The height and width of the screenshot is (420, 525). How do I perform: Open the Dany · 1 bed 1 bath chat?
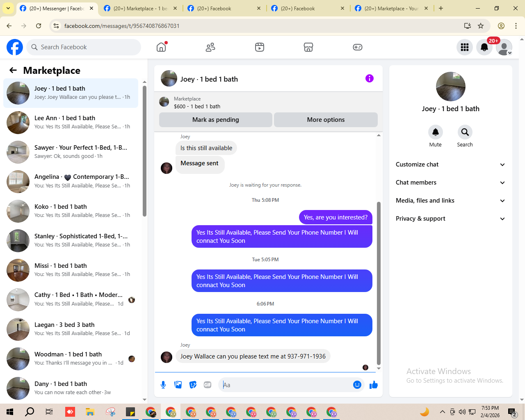[71, 388]
